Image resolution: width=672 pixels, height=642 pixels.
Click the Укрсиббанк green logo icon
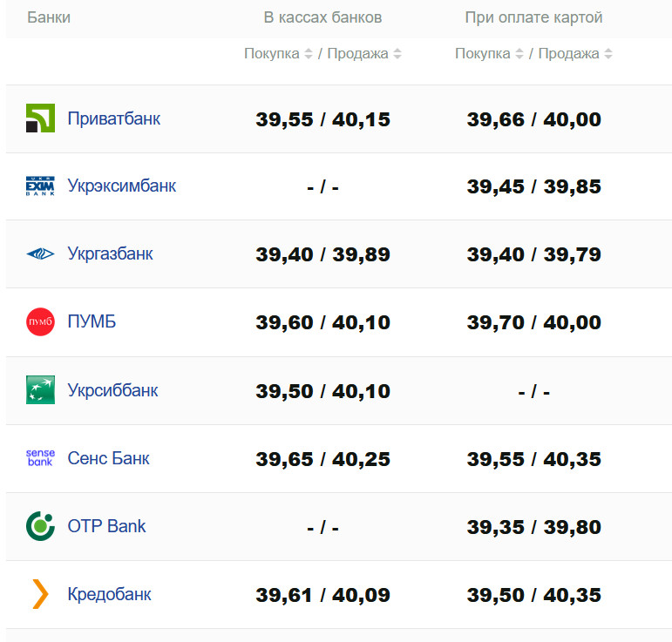[x=40, y=390]
